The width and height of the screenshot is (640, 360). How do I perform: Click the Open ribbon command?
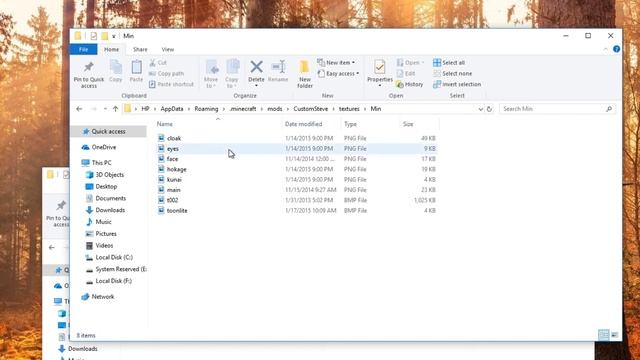(x=410, y=62)
